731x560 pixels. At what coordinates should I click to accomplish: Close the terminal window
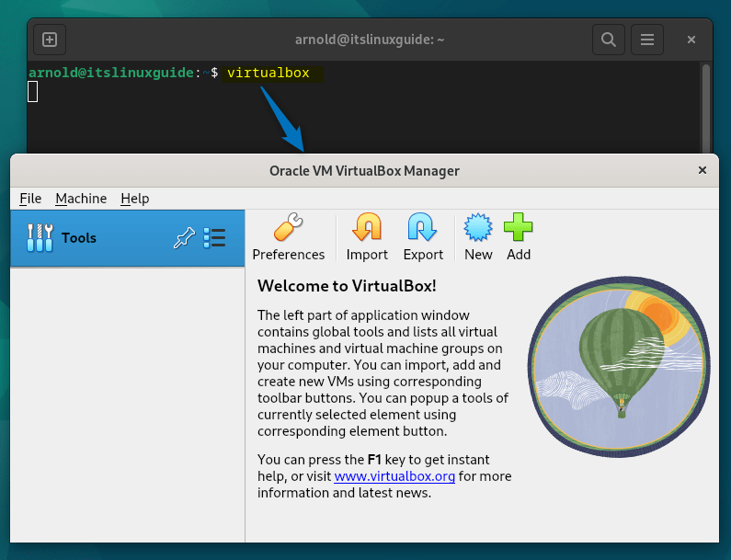click(691, 40)
